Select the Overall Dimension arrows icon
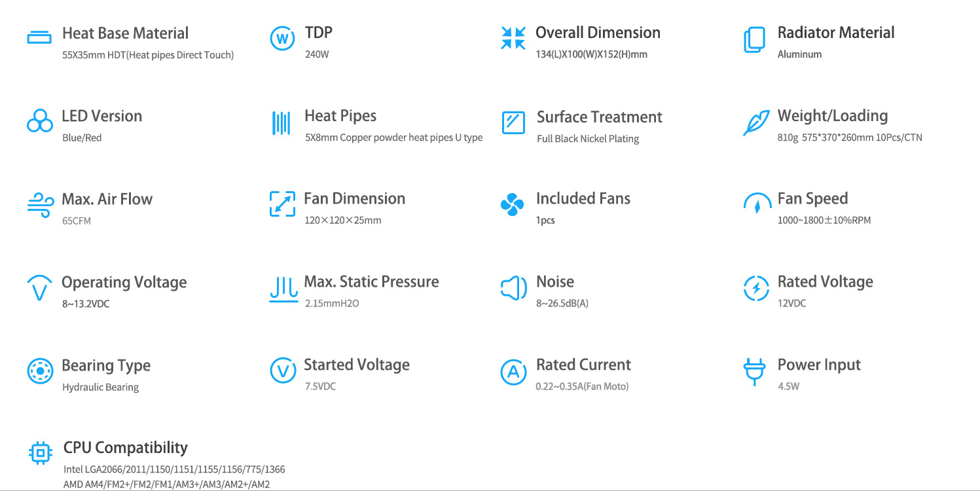The image size is (980, 491). pyautogui.click(x=513, y=38)
